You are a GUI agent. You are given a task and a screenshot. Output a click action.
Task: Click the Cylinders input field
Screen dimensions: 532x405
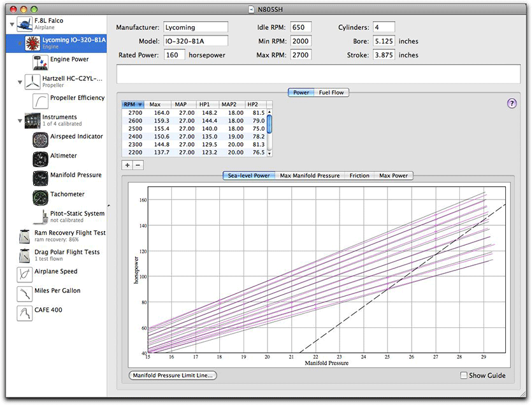point(384,27)
